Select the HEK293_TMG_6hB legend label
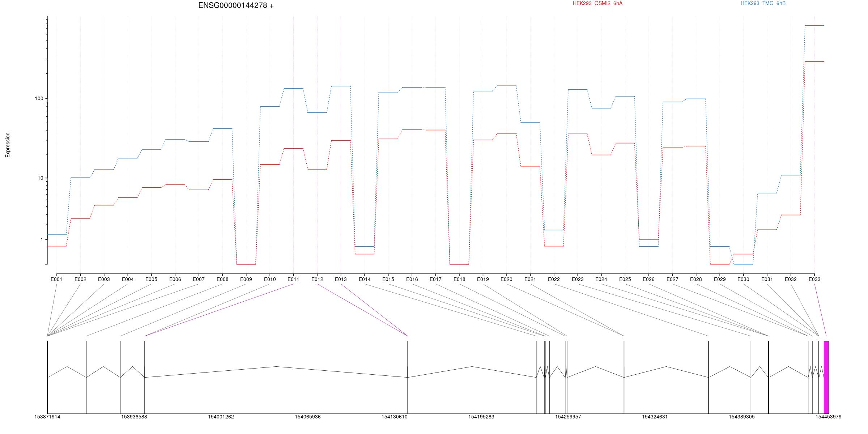Image resolution: width=868 pixels, height=434 pixels. pyautogui.click(x=763, y=3)
